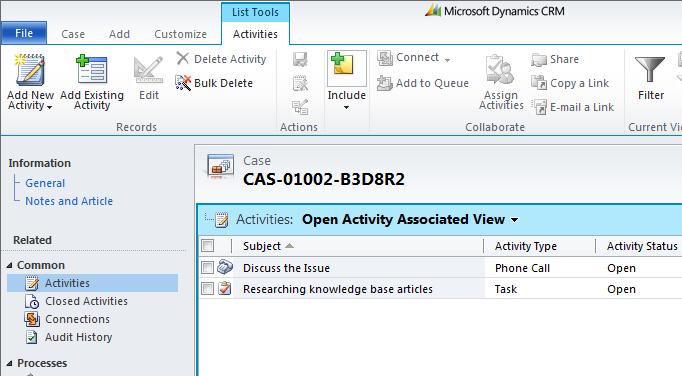Click the E-mail a Link icon

click(540, 107)
